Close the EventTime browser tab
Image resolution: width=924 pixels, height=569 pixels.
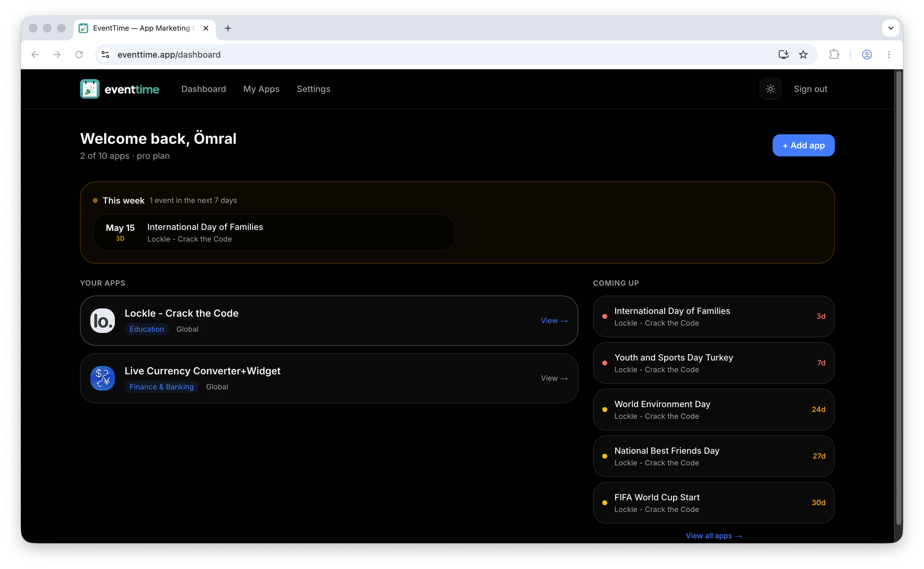point(206,28)
